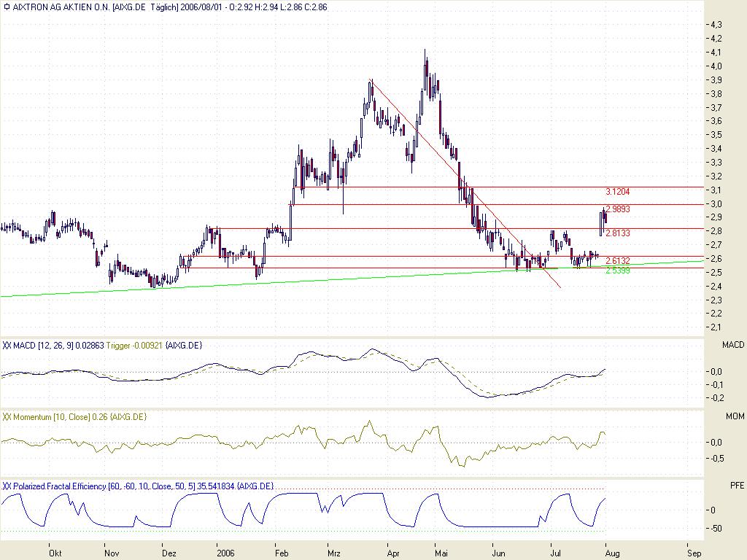Click the Jul label on the time axis
This screenshot has width=747, height=560.
click(x=555, y=553)
